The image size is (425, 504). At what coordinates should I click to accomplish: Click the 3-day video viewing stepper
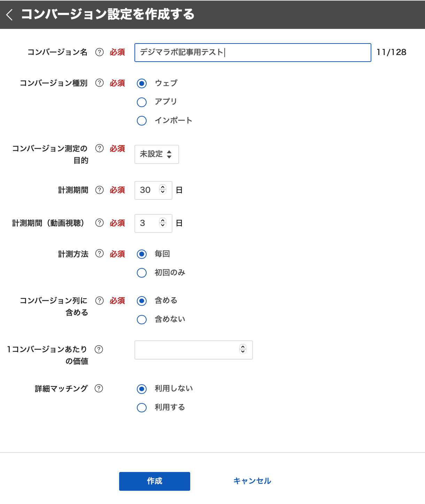pyautogui.click(x=163, y=223)
